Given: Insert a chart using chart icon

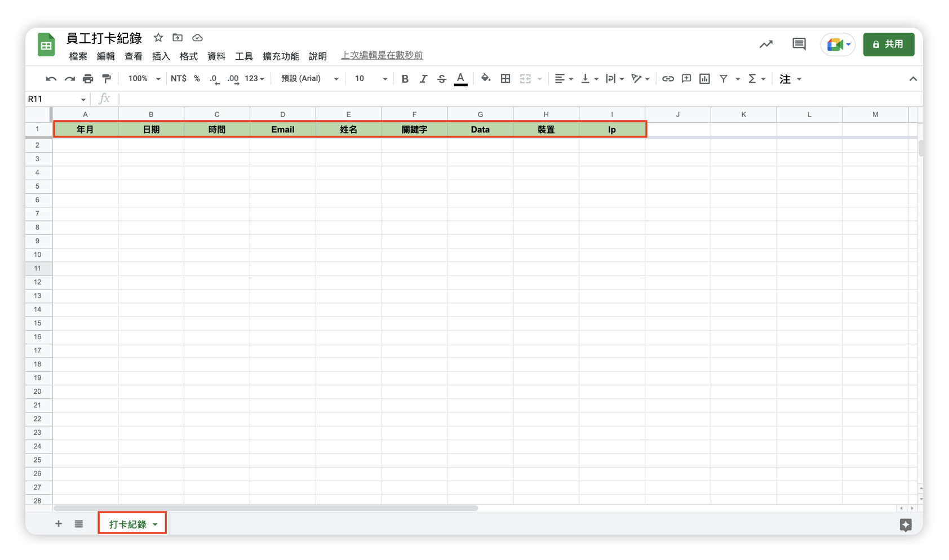Looking at the screenshot, I should click(x=704, y=79).
